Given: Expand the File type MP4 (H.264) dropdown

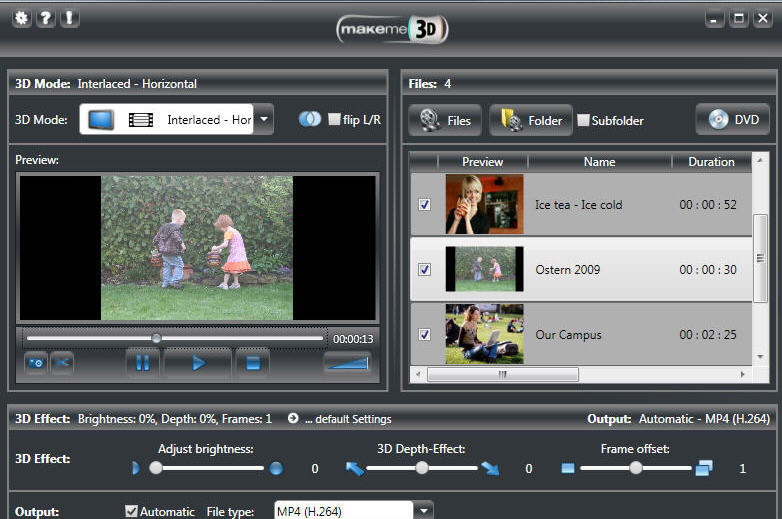Looking at the screenshot, I should point(424,511).
